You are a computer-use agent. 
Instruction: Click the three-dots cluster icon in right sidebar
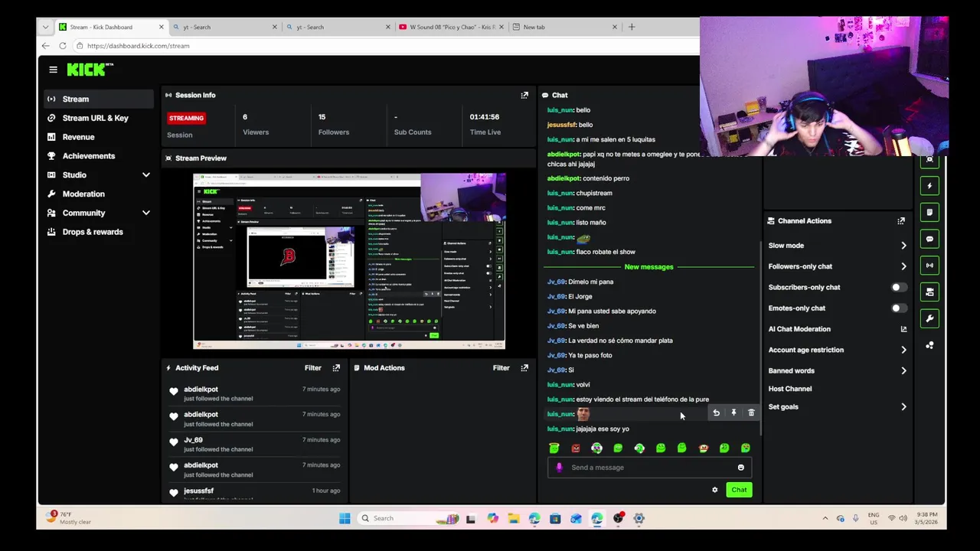coord(929,345)
